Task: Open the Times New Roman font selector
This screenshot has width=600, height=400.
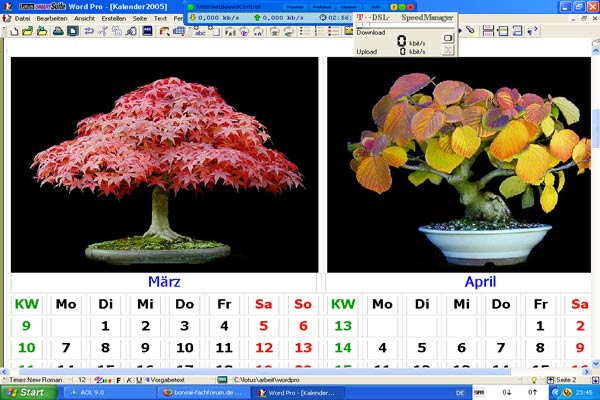Action: [35, 380]
